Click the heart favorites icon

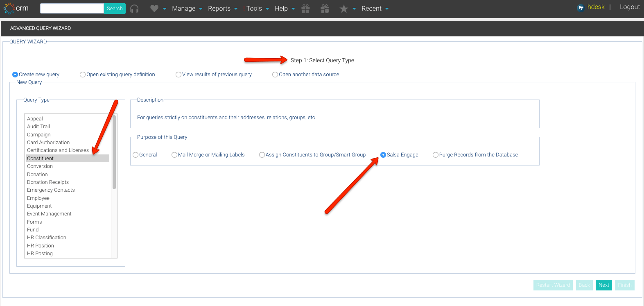pyautogui.click(x=154, y=9)
